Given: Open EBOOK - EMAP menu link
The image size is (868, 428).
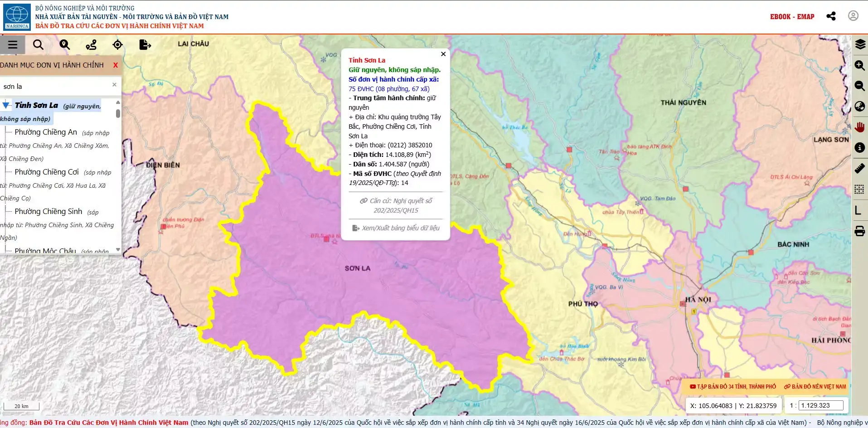Looking at the screenshot, I should click(x=792, y=17).
